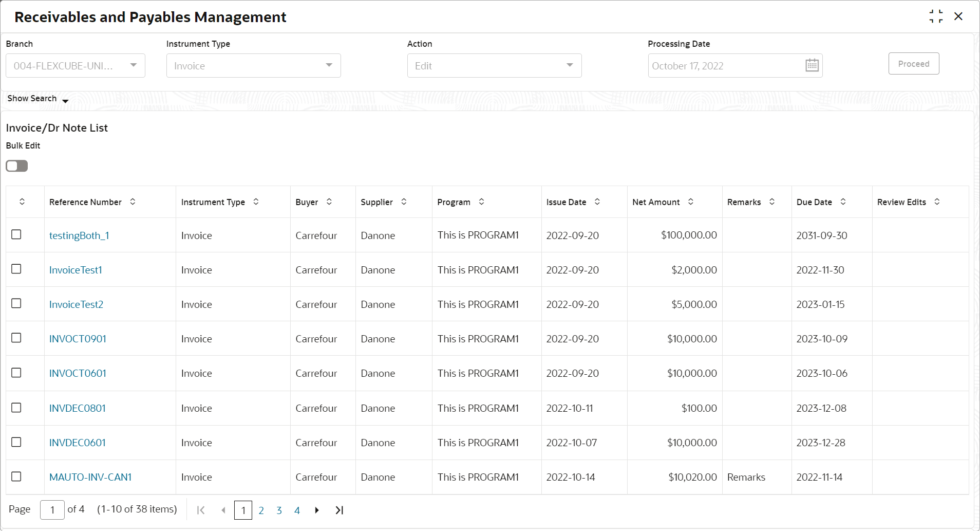Sort by Net Amount column
980x531 pixels.
tap(690, 202)
